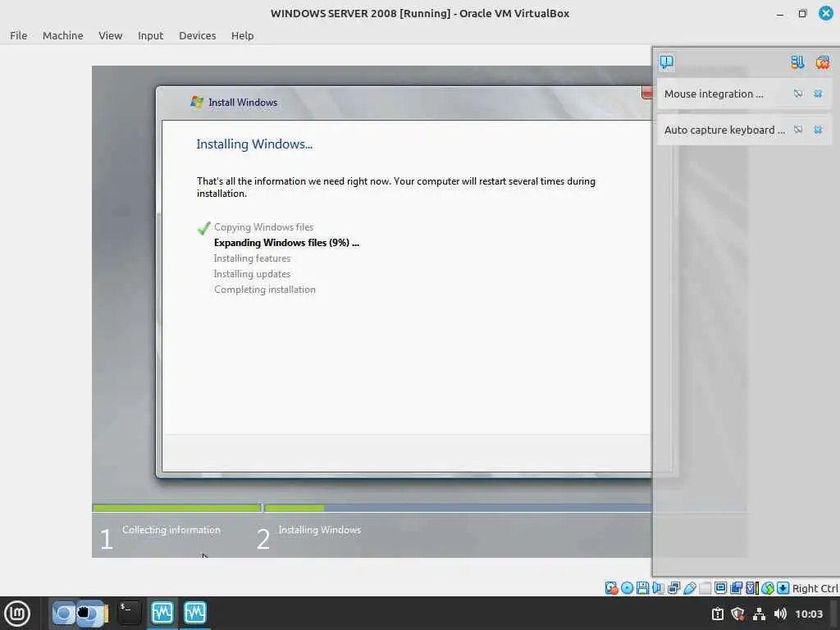Screen dimensions: 840x630
Task: Click the display settings status icon
Action: [720, 588]
